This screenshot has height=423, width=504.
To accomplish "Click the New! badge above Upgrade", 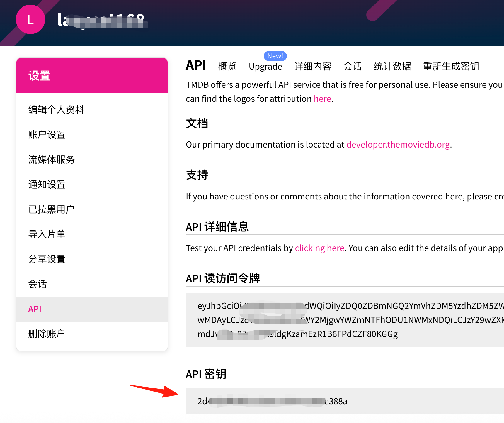I will [275, 56].
